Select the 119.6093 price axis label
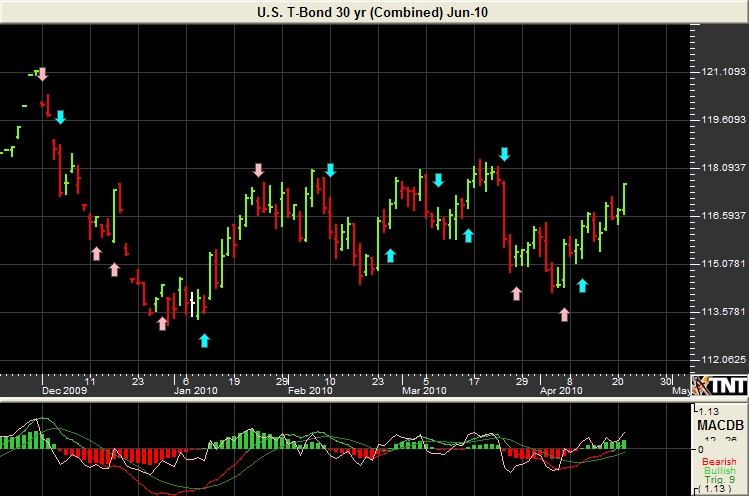 pos(723,119)
